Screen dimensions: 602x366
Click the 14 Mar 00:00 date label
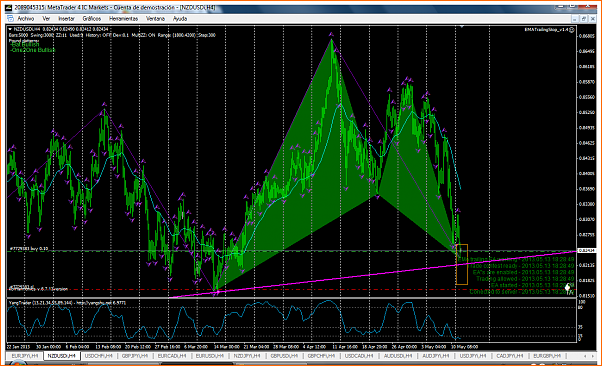(227, 346)
